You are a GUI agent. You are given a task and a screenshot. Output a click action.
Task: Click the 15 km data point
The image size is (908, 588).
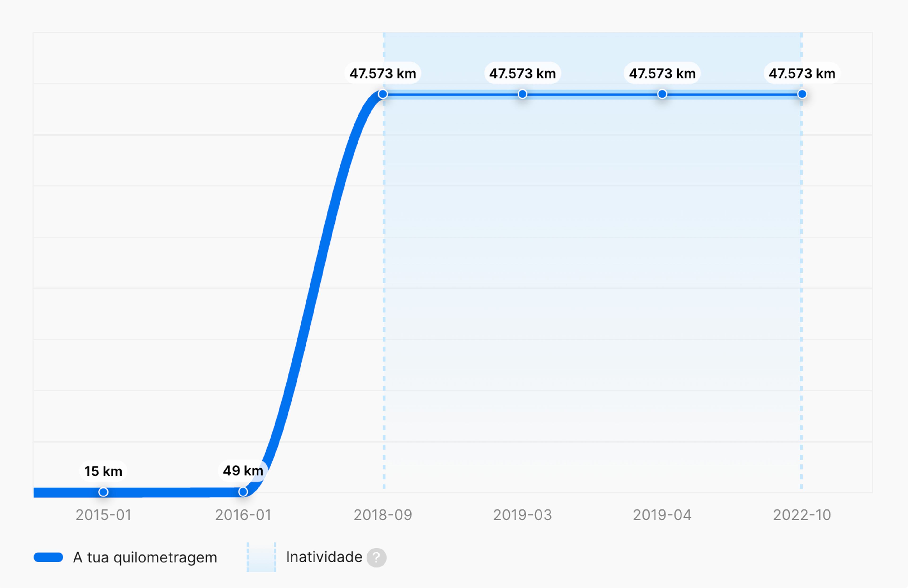[103, 492]
